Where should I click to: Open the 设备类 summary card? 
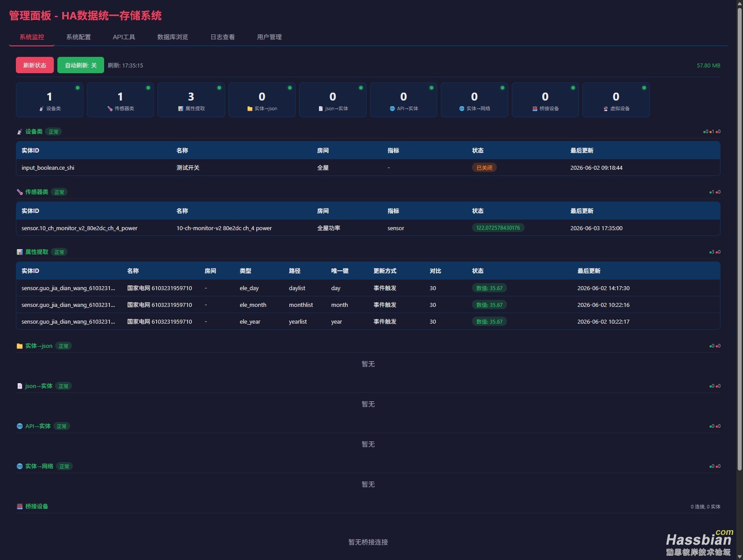(49, 100)
